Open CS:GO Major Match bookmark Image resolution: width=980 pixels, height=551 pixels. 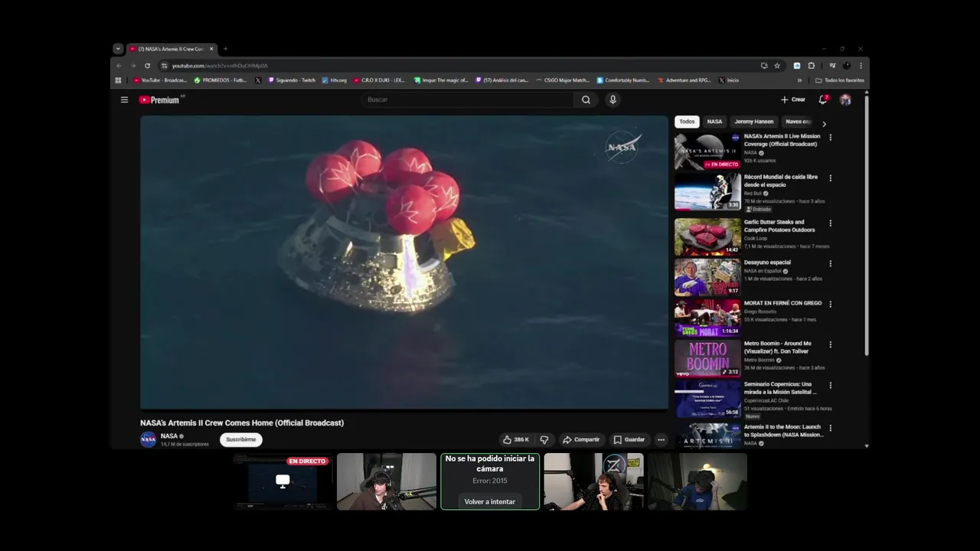(563, 80)
